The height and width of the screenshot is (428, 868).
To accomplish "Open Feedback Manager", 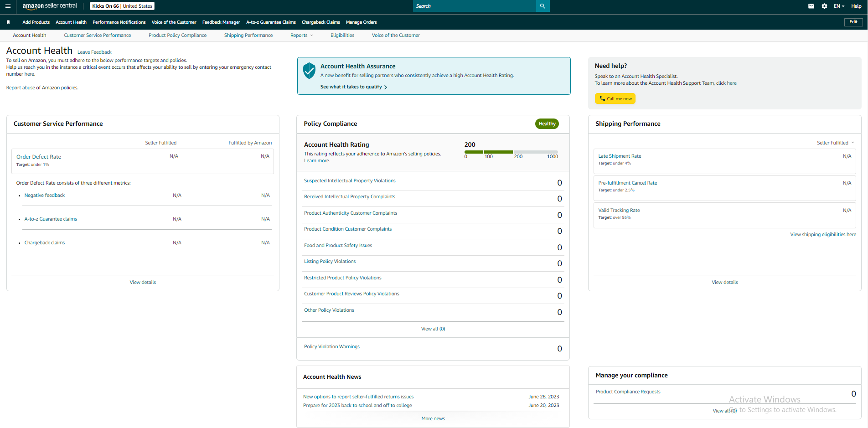I will [x=221, y=22].
